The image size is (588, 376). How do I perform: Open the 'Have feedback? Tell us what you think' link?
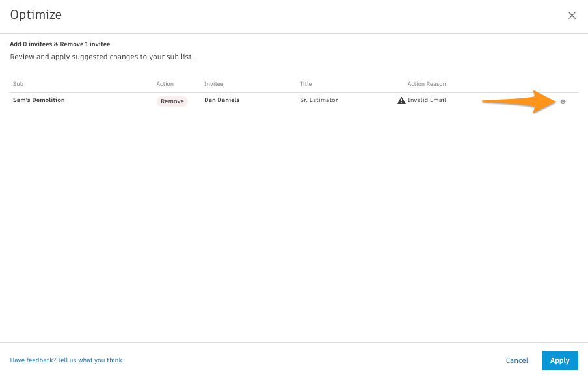coord(66,360)
